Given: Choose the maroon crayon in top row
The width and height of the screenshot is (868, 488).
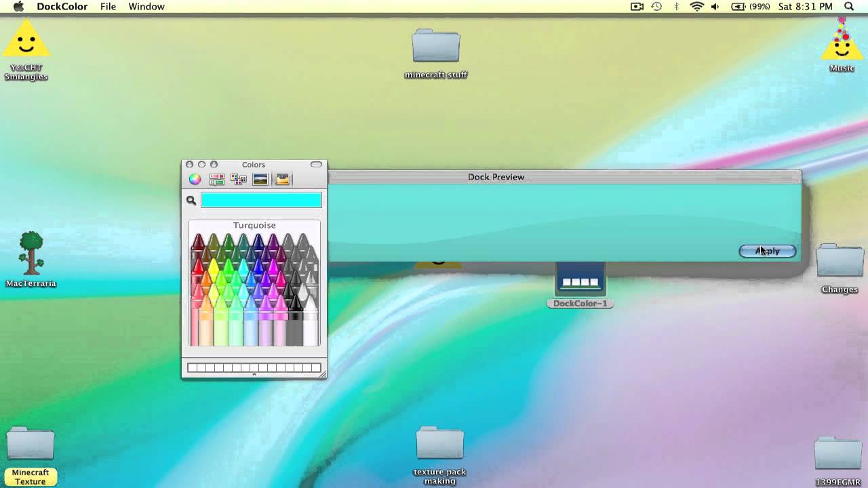Looking at the screenshot, I should point(198,243).
